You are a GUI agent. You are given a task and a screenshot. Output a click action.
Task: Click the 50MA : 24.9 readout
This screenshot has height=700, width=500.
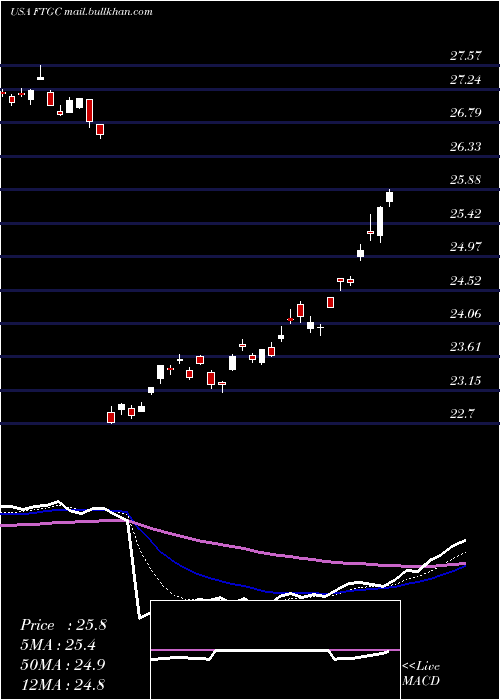coord(63,664)
